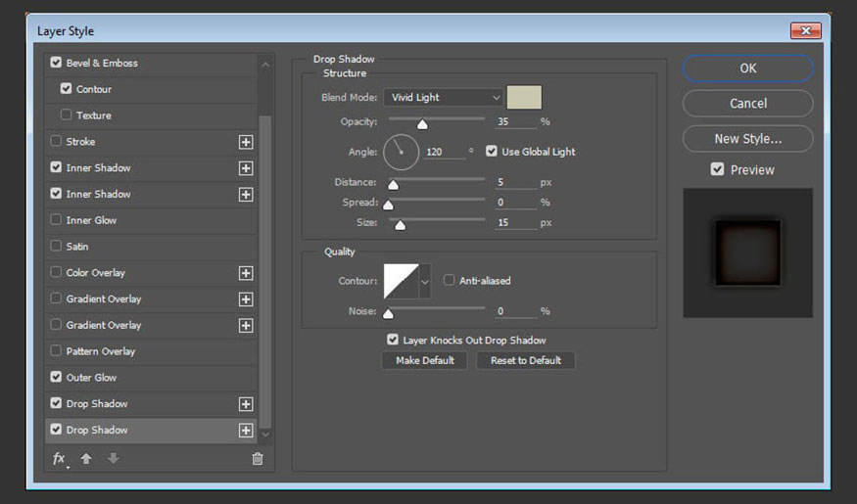Image resolution: width=857 pixels, height=504 pixels.
Task: Click the Distance slider handle
Action: 393,185
